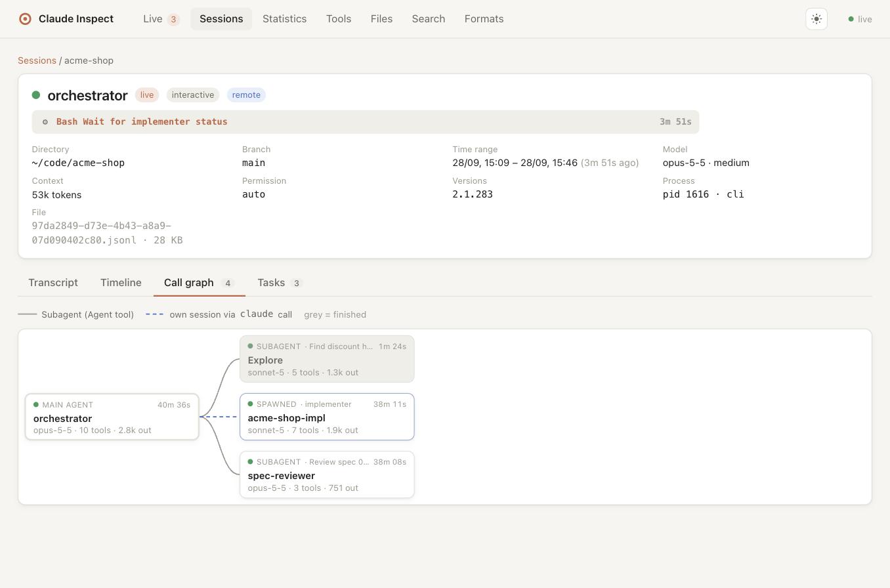
Task: Click the red 'live' badge beside orchestrator
Action: point(147,95)
